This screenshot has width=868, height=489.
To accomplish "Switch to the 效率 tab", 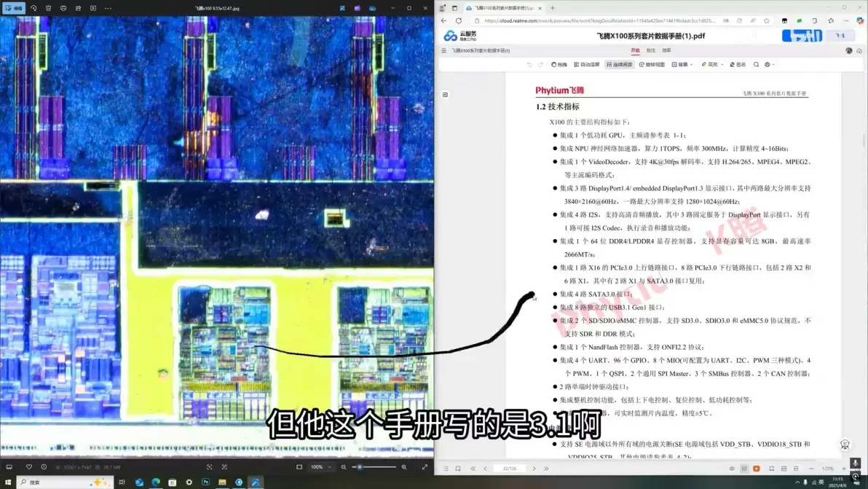I will [x=666, y=50].
